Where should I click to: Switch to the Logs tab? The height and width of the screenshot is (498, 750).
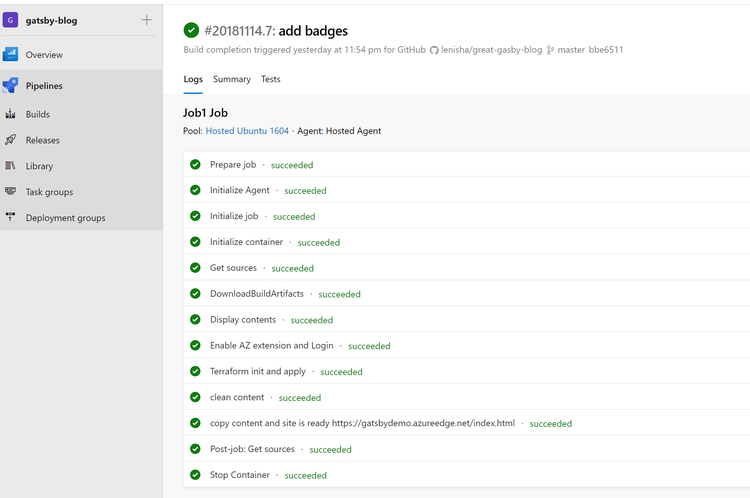(x=193, y=79)
